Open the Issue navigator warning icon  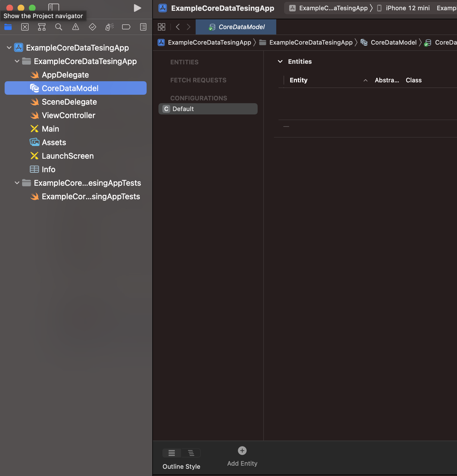click(76, 27)
